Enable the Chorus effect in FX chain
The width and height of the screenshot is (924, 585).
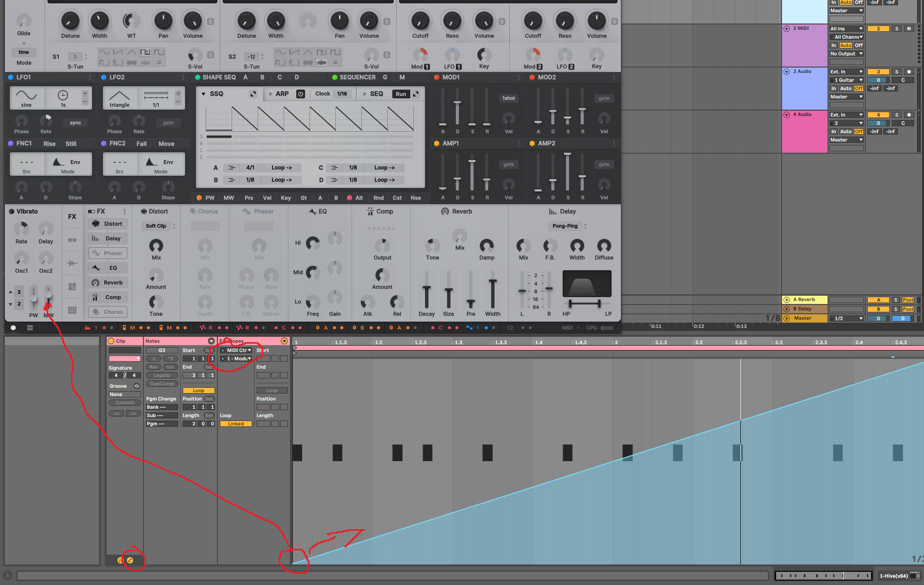coord(108,312)
